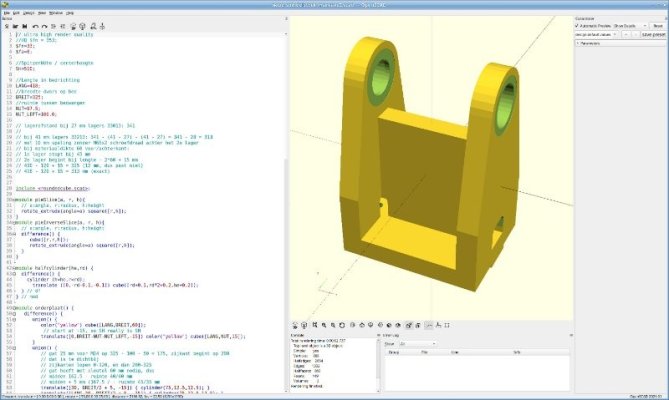Toggle Show Axes in the viewport
This screenshot has height=400, width=669.
click(x=429, y=325)
